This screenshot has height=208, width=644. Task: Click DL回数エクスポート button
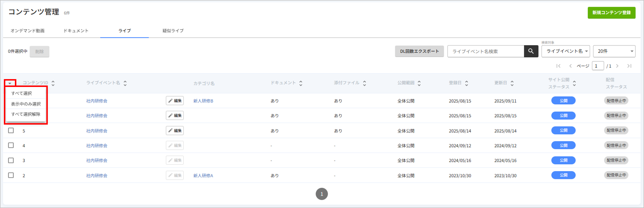pyautogui.click(x=419, y=51)
